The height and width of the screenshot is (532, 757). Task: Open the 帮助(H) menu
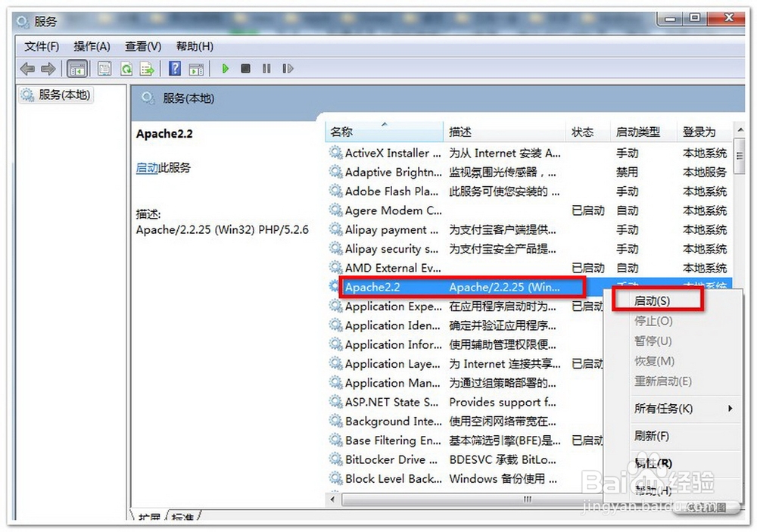195,46
